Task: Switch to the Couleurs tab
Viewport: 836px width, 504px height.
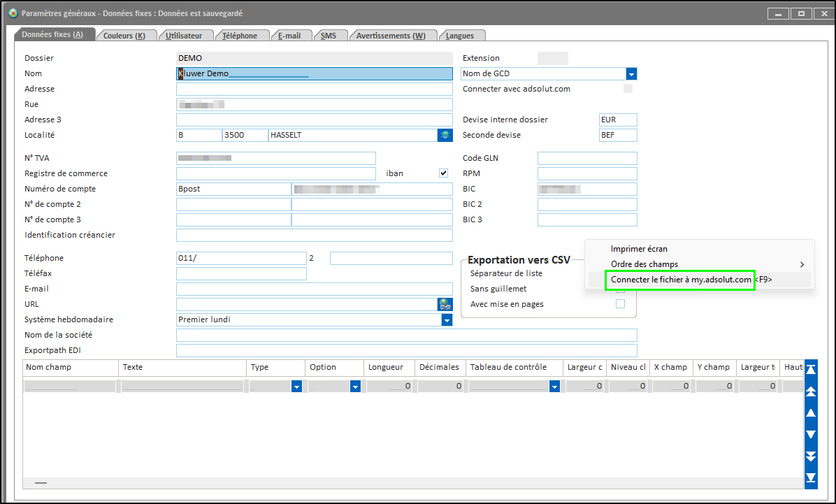Action: tap(124, 36)
